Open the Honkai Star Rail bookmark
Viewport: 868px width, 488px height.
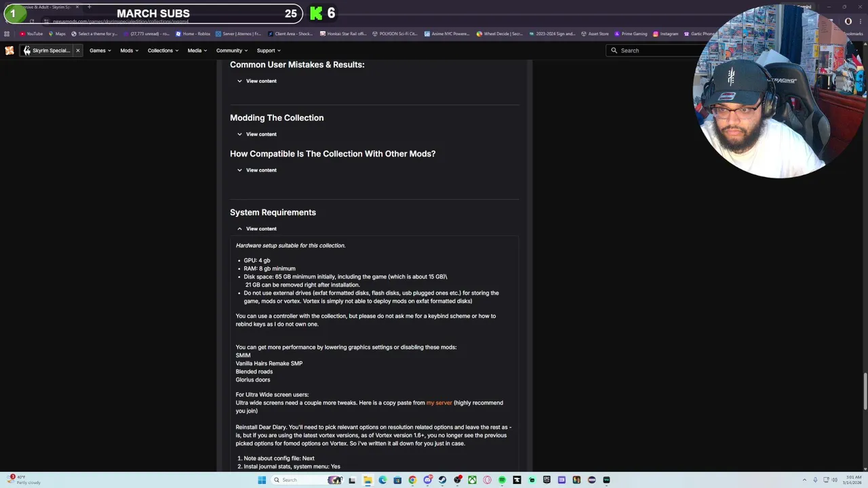pos(344,33)
